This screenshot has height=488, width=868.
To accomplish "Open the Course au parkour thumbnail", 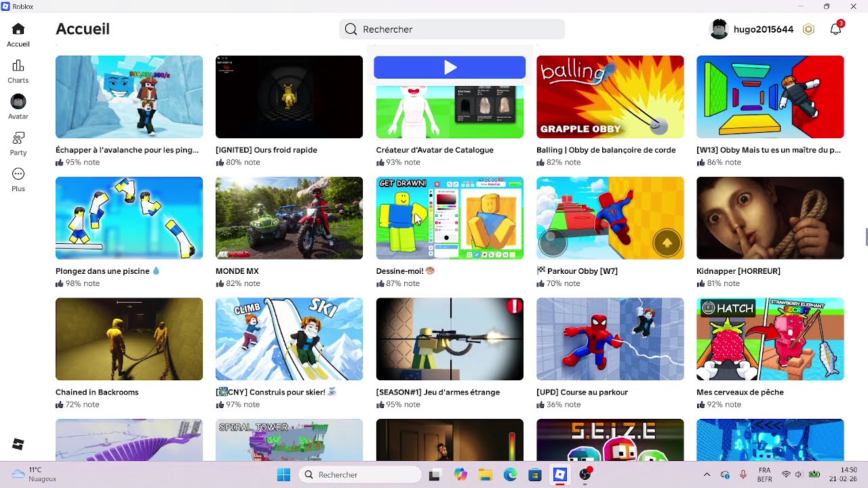I will pos(610,339).
